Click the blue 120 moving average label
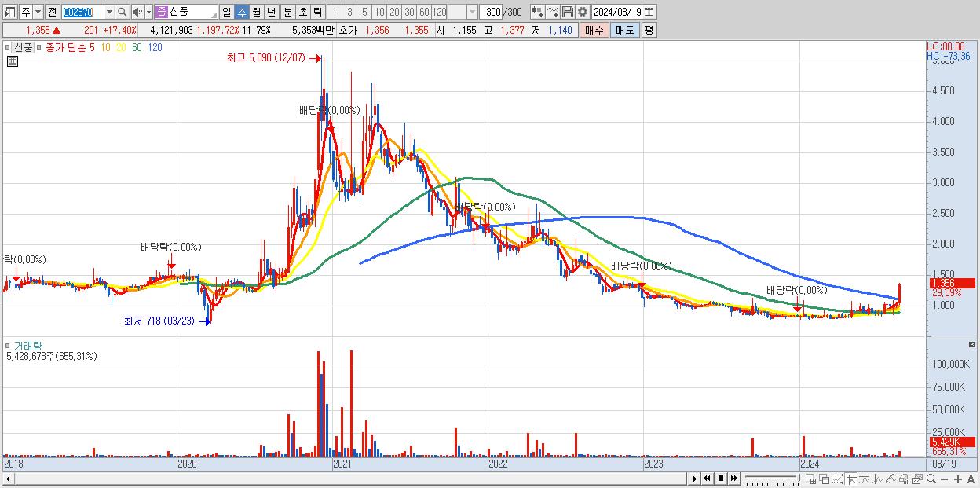The width and height of the screenshot is (980, 488). 155,47
